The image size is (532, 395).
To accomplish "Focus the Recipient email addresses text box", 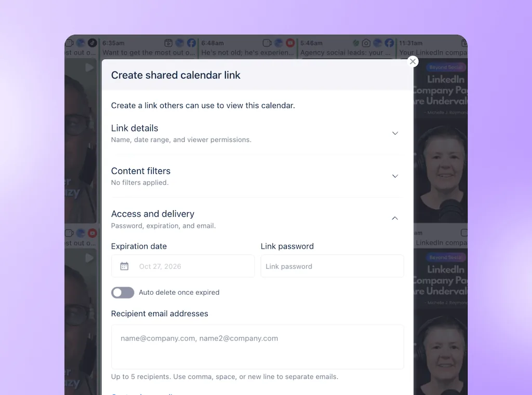I will 258,347.
